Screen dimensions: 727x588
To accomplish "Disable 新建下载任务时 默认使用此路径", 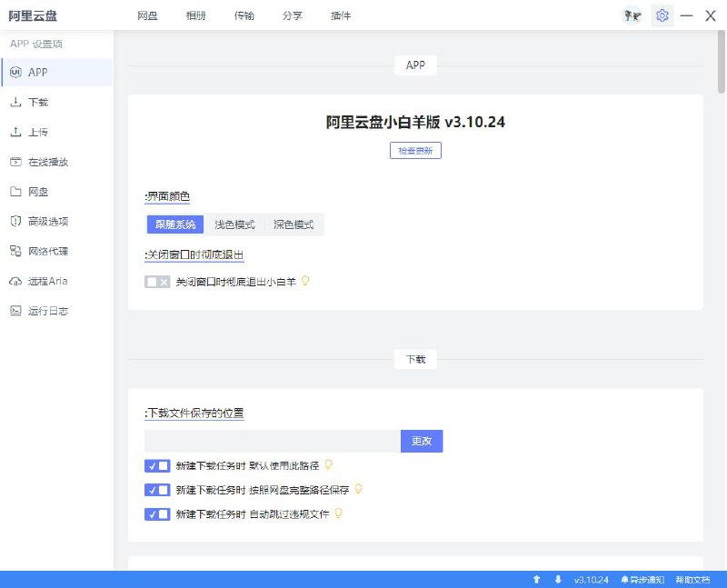I will (x=156, y=464).
